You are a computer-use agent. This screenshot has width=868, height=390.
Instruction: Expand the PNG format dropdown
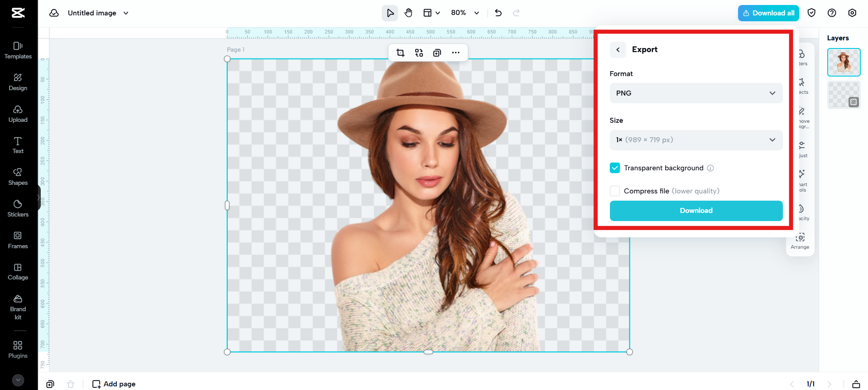coord(696,93)
